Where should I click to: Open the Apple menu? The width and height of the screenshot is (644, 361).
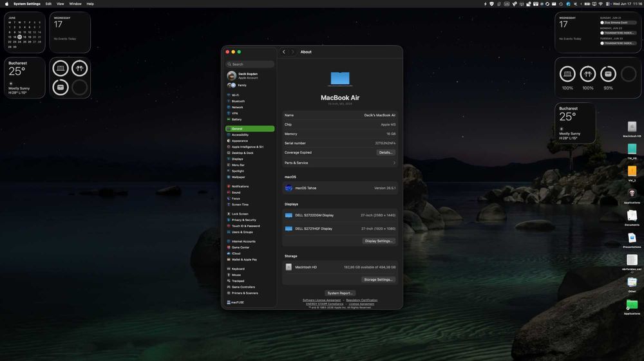[6, 4]
